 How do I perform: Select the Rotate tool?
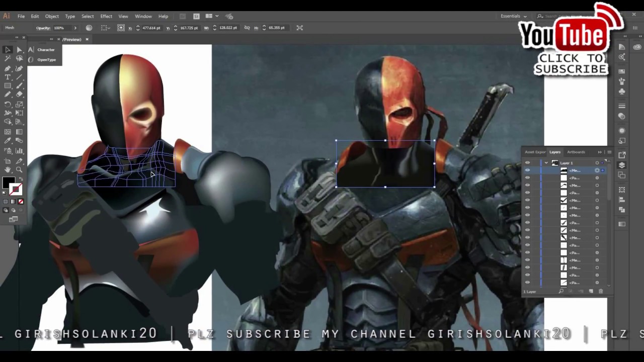pos(8,105)
